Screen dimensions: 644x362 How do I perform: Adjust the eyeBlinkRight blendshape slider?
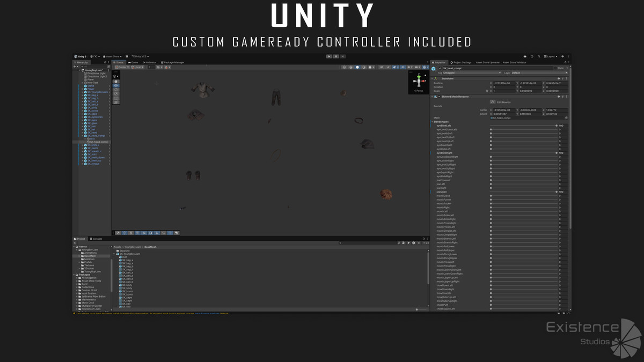pyautogui.click(x=523, y=153)
